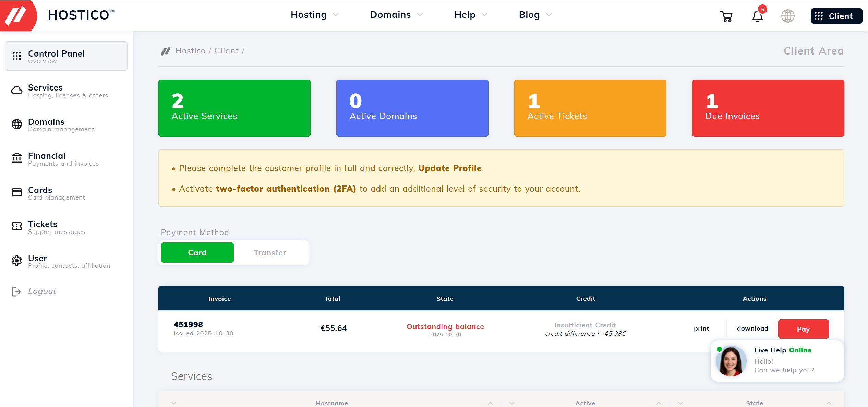Viewport: 868px width, 407px height.
Task: Follow the Update Profile link
Action: click(450, 168)
